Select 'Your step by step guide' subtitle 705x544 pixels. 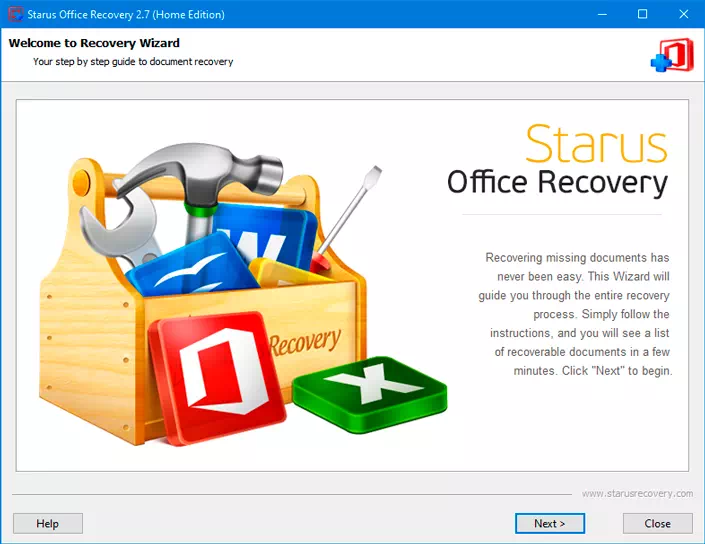pyautogui.click(x=133, y=62)
